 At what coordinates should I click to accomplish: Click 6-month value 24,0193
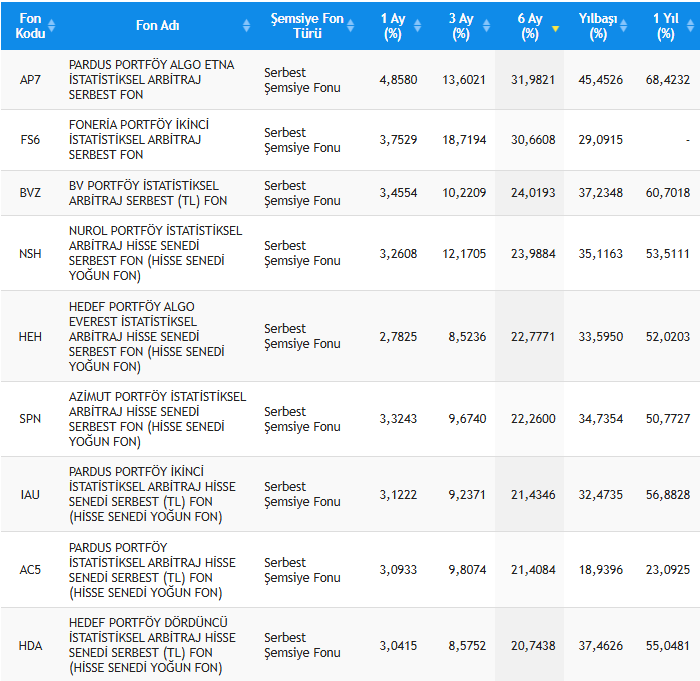pyautogui.click(x=533, y=193)
